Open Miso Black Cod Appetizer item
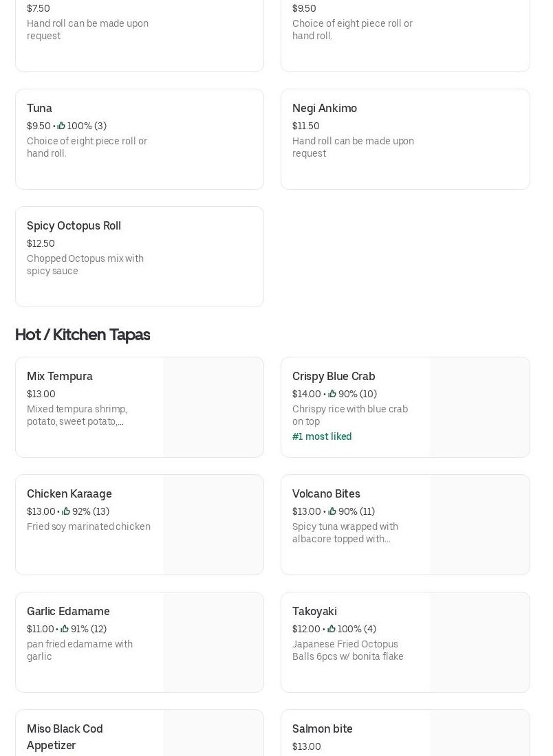Image resolution: width=553 pixels, height=756 pixels. pyautogui.click(x=65, y=736)
